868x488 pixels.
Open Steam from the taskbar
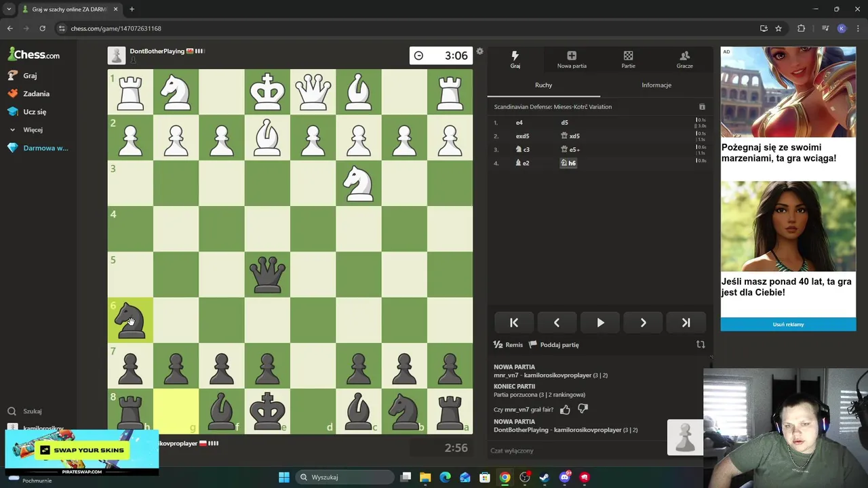click(544, 477)
